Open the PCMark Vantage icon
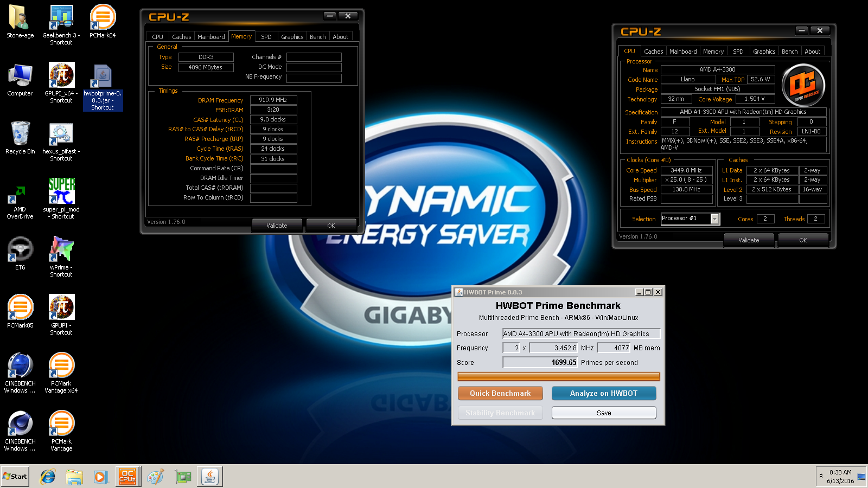Screen dimensions: 868x488 61,431
